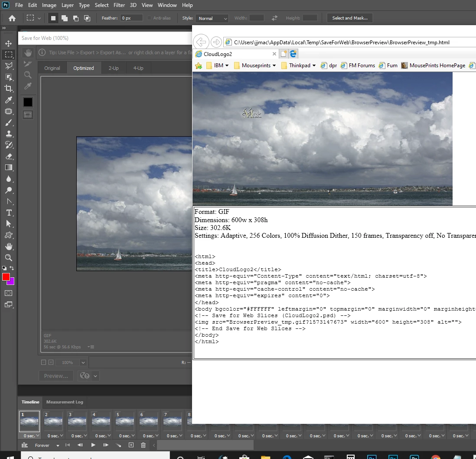The height and width of the screenshot is (459, 476).
Task: Choose Subtract from selection mode
Action: point(76,18)
